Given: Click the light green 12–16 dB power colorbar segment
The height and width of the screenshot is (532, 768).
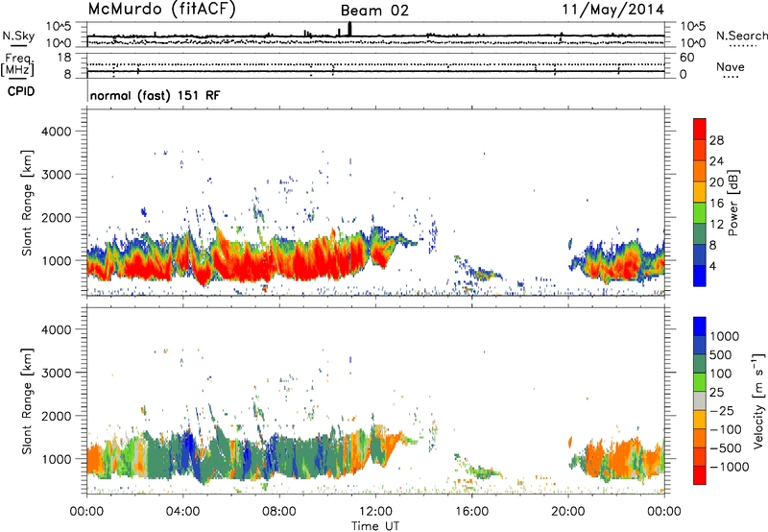Looking at the screenshot, I should 700,212.
